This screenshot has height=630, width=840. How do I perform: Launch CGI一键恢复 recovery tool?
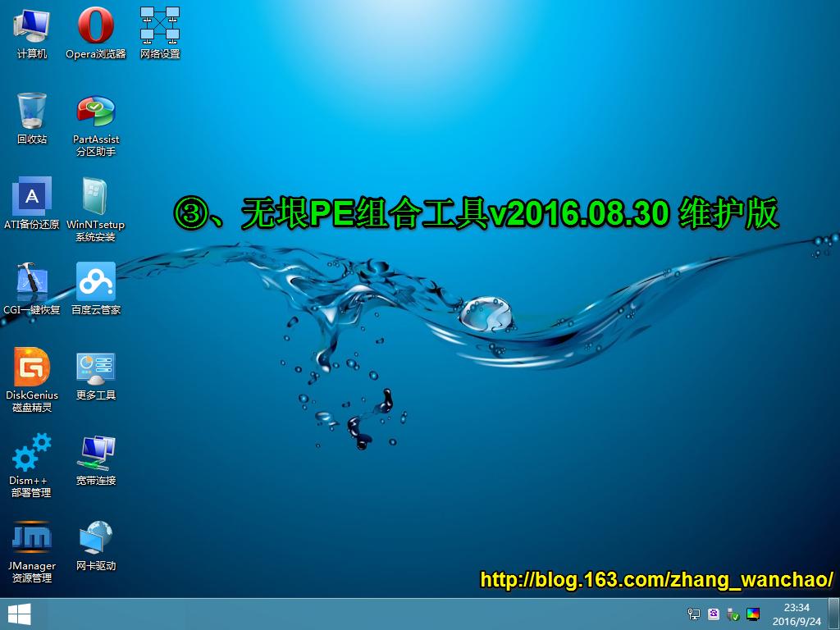[x=30, y=279]
